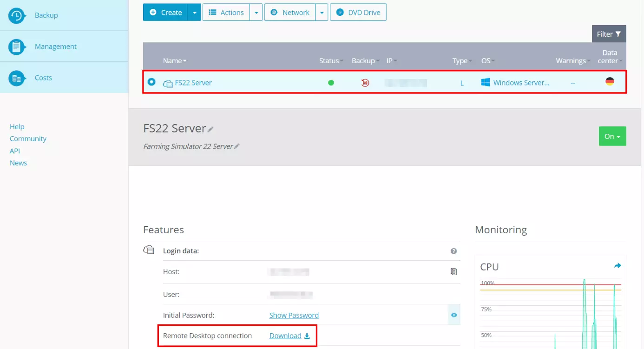Open the Filter panel
Image resolution: width=644 pixels, height=349 pixels.
point(609,34)
